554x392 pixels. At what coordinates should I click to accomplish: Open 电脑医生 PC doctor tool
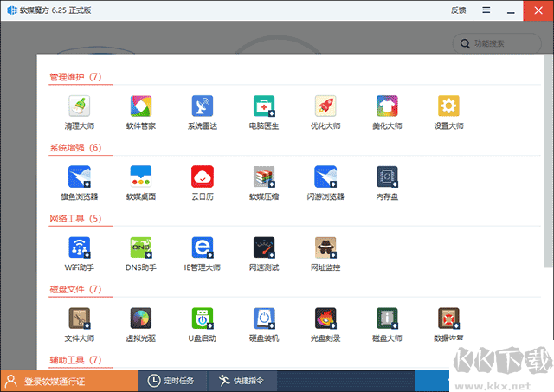pos(264,112)
